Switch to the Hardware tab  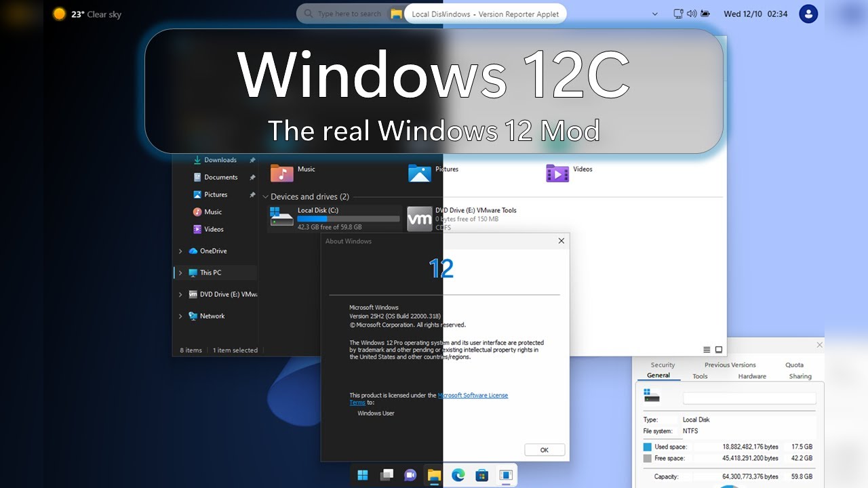pos(752,376)
